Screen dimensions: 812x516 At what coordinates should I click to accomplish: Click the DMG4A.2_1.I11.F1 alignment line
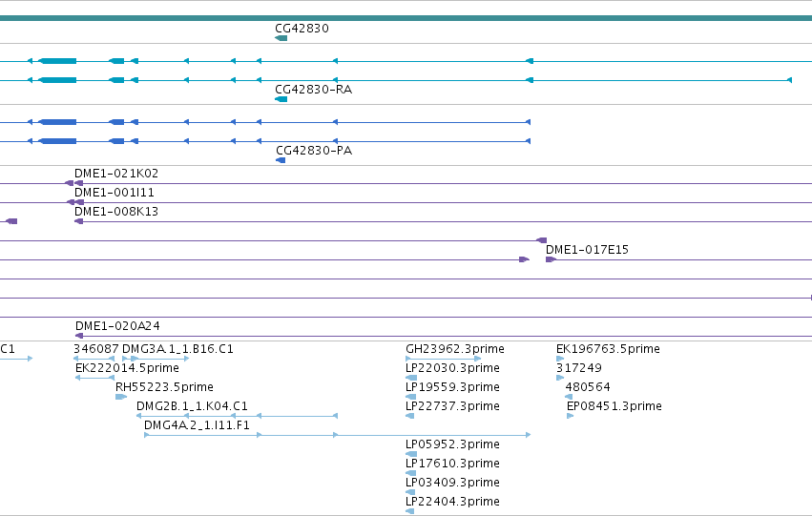(337, 435)
